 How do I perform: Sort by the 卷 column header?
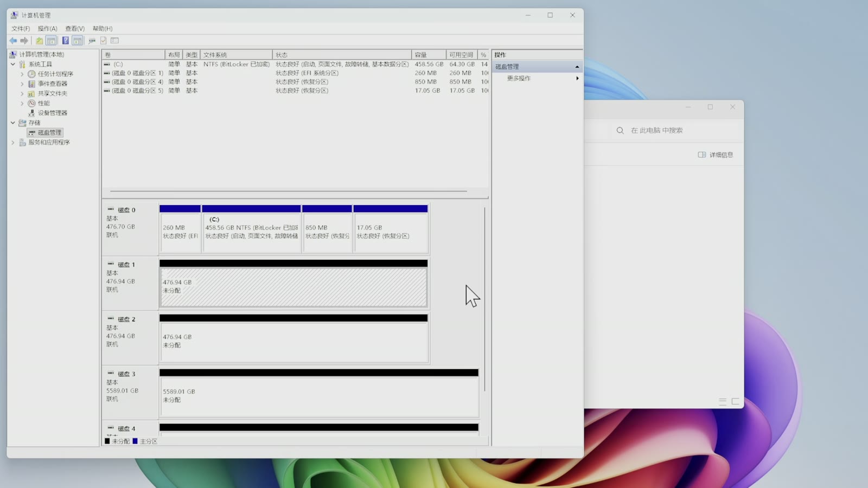coord(133,55)
